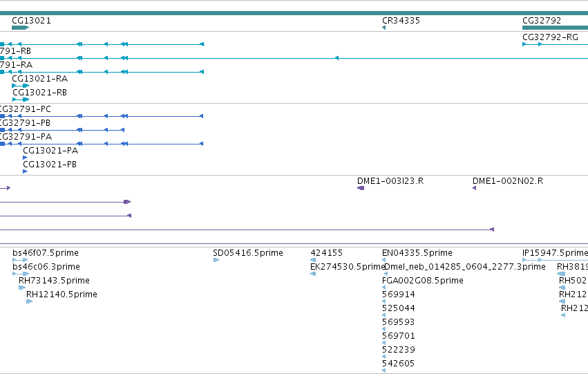Select the RH73143.5prime arrow glyph
This screenshot has height=374, width=588.
coord(22,288)
